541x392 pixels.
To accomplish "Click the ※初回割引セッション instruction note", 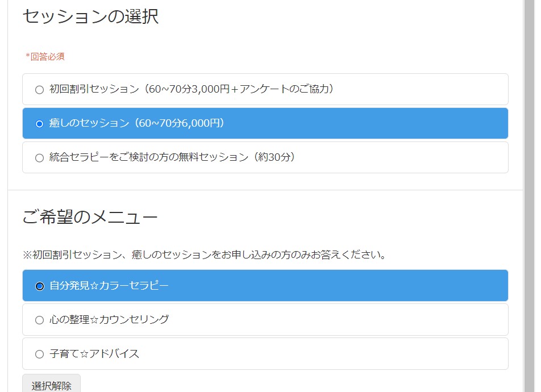I will click(x=205, y=255).
